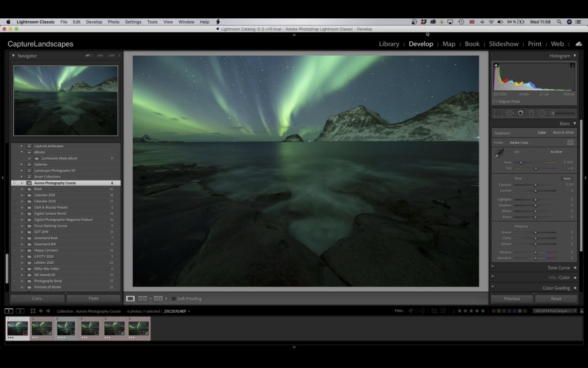Filter by flagged status flag icon
This screenshot has height=368, width=588.
[411, 311]
